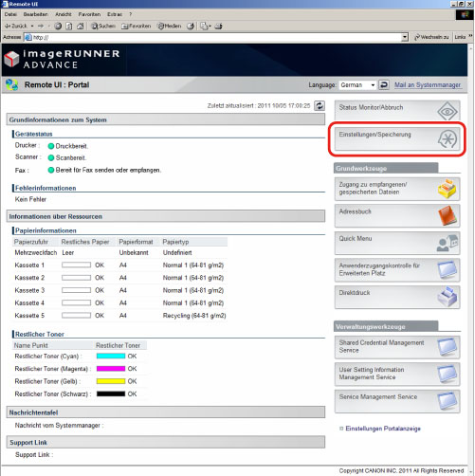
Task: Open the Adressbuch button
Action: point(397,216)
